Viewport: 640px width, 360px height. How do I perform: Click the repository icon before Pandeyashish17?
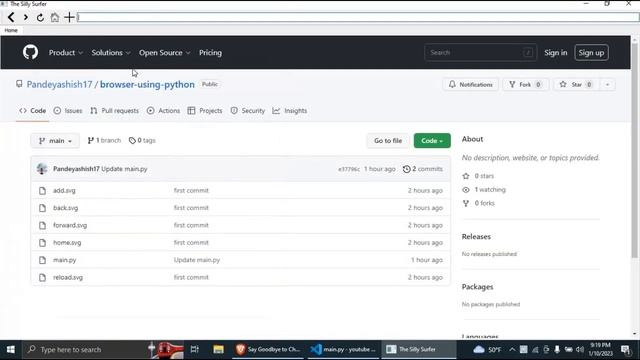(19, 84)
